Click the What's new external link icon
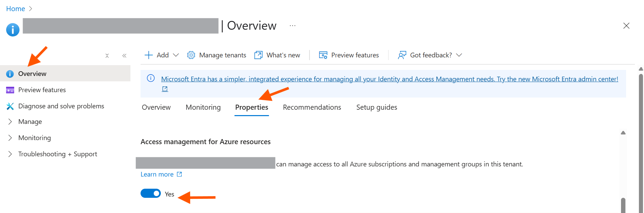 point(258,55)
